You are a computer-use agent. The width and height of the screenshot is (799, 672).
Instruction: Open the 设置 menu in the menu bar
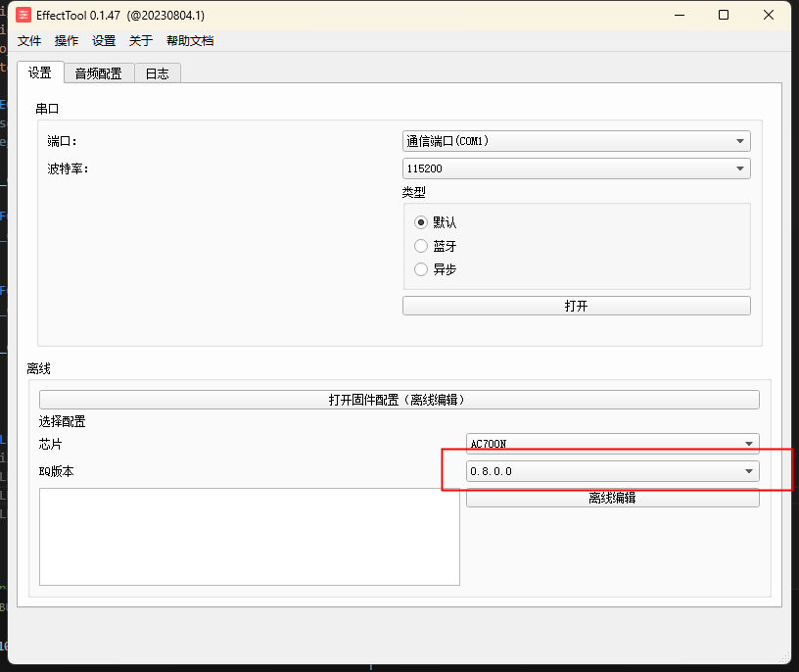(x=104, y=41)
